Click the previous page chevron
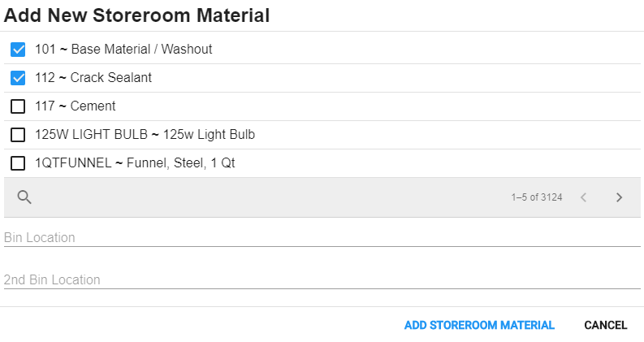644x342 pixels. click(x=583, y=197)
